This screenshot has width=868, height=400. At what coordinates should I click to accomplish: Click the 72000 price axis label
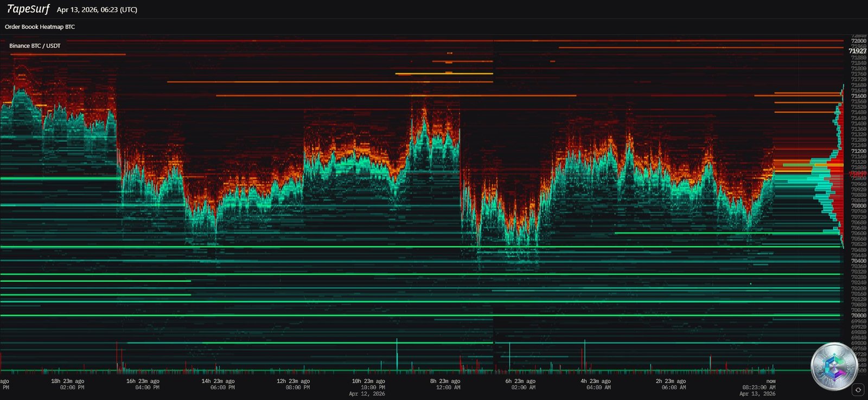pyautogui.click(x=858, y=41)
